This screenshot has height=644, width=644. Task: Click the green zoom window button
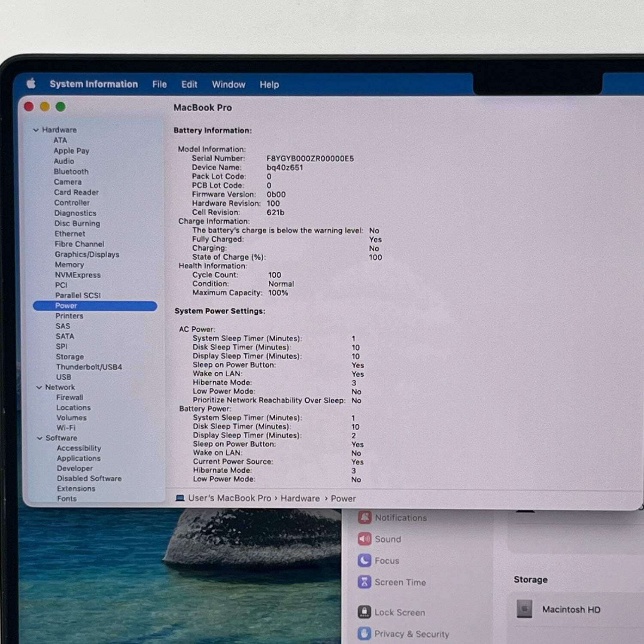tap(61, 106)
